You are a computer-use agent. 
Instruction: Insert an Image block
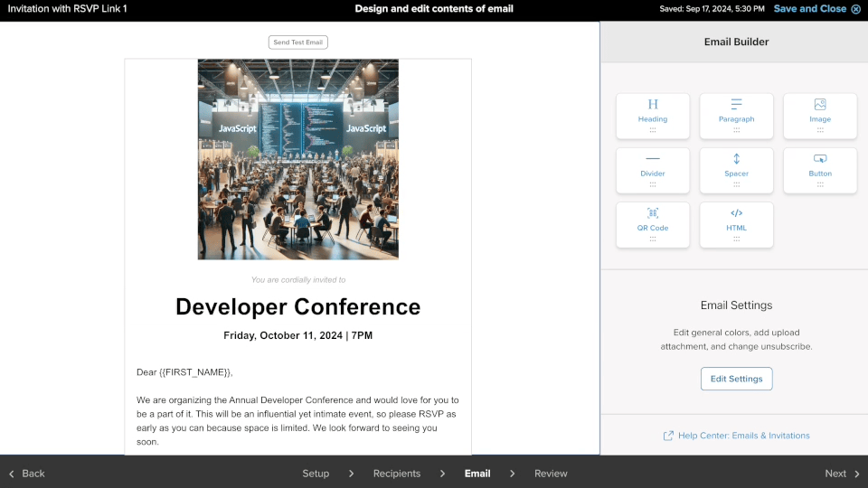[x=820, y=116]
